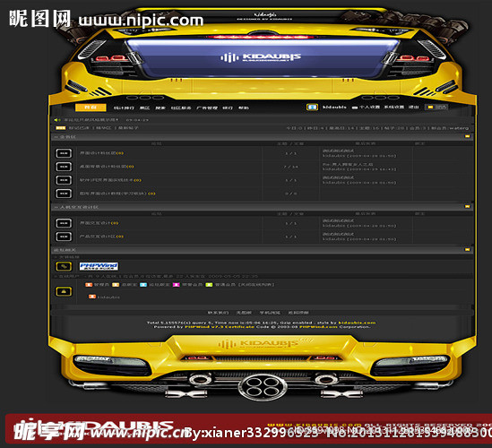Open the 搜索 search menu item
492x448 pixels.
160,108
